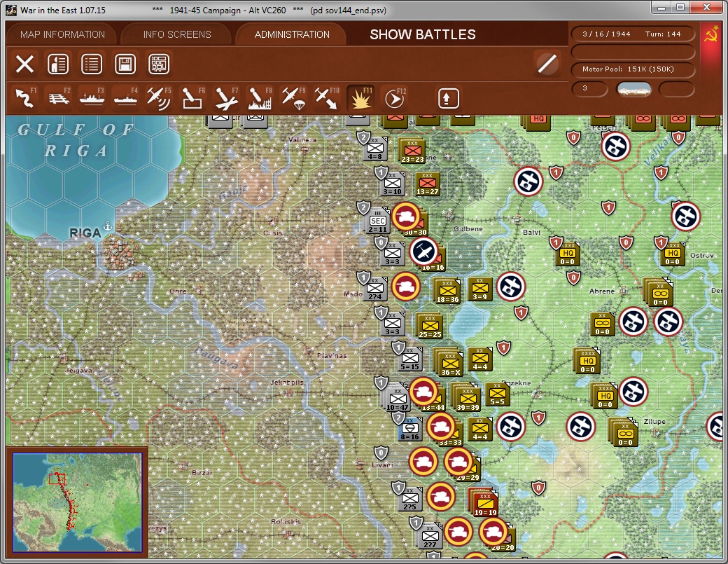This screenshot has height=564, width=728.
Task: Select F7 bomb airfield mode icon
Action: [x=225, y=99]
